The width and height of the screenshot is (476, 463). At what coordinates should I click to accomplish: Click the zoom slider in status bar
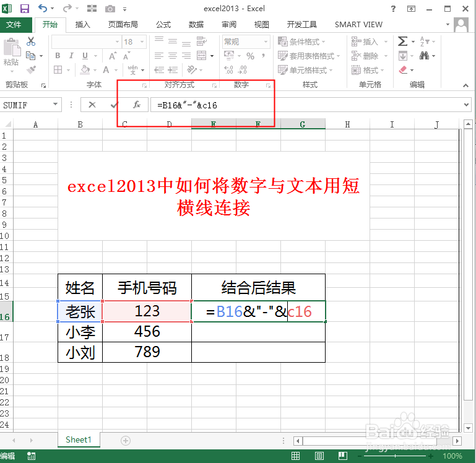click(395, 456)
